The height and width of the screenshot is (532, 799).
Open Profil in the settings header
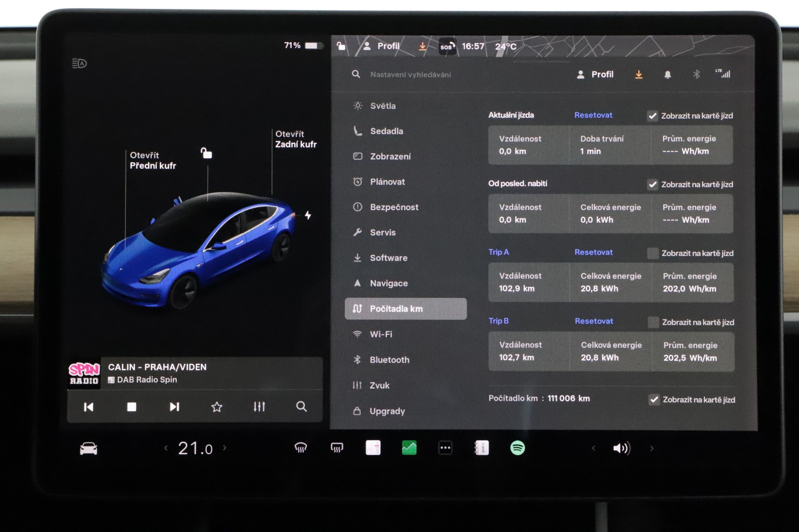595,74
